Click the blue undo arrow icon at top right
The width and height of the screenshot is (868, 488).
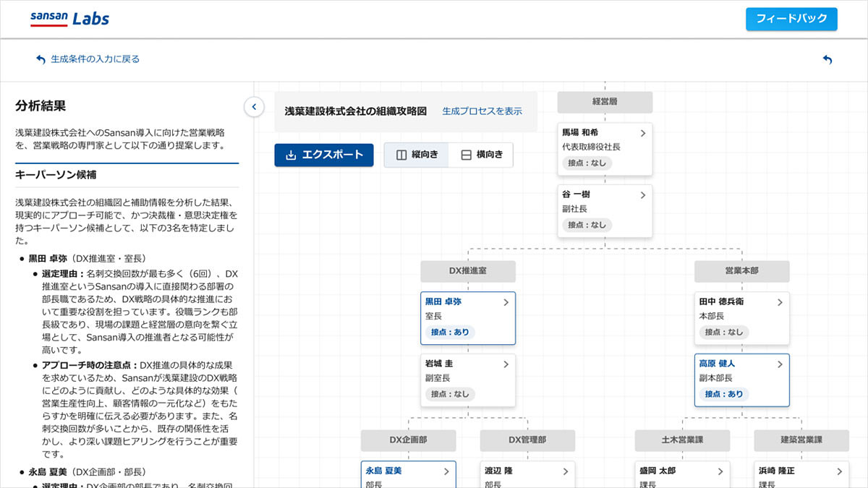[x=827, y=61]
